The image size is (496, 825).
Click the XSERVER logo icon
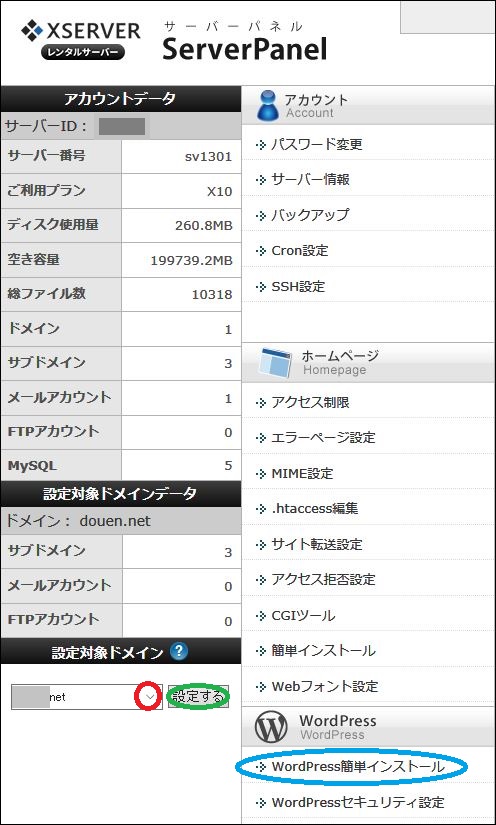point(34,31)
